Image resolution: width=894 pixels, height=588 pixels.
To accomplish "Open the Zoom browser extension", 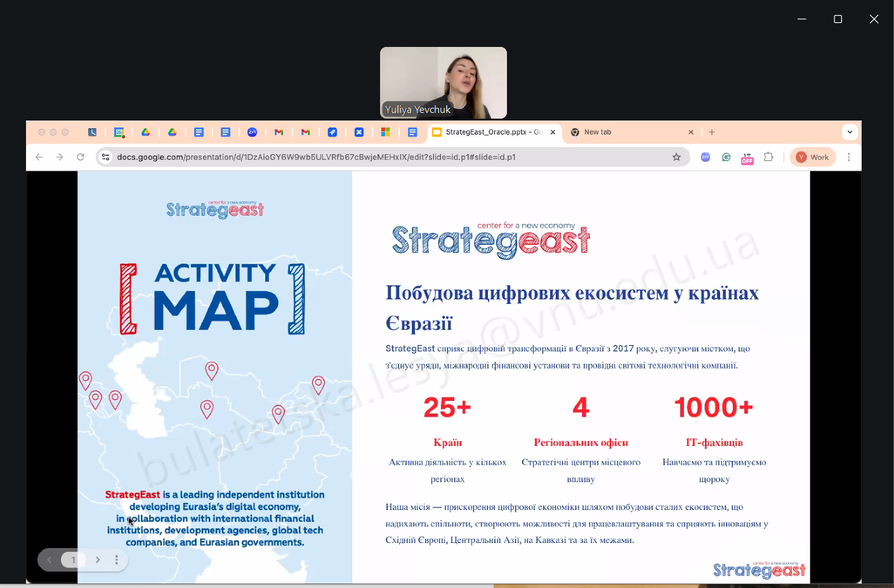I will (x=706, y=157).
